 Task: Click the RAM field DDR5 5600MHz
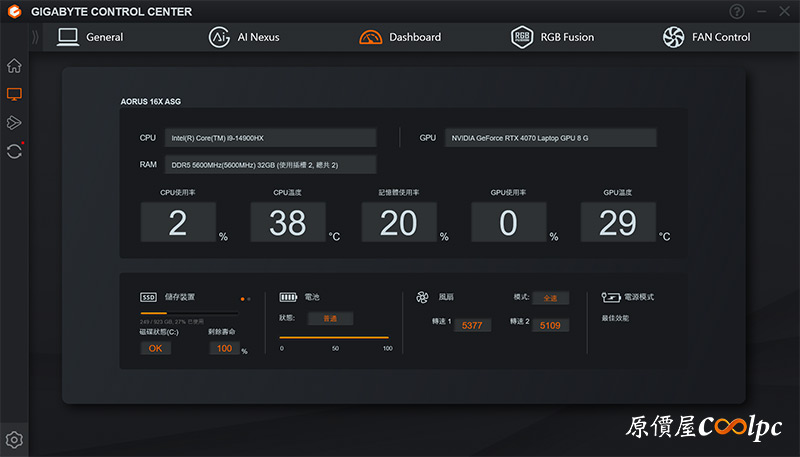coord(270,165)
